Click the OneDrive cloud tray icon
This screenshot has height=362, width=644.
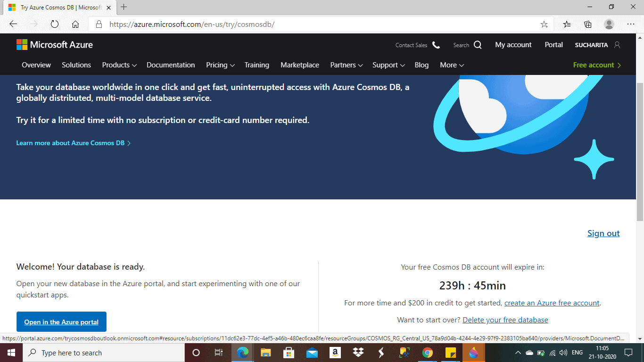click(x=529, y=353)
